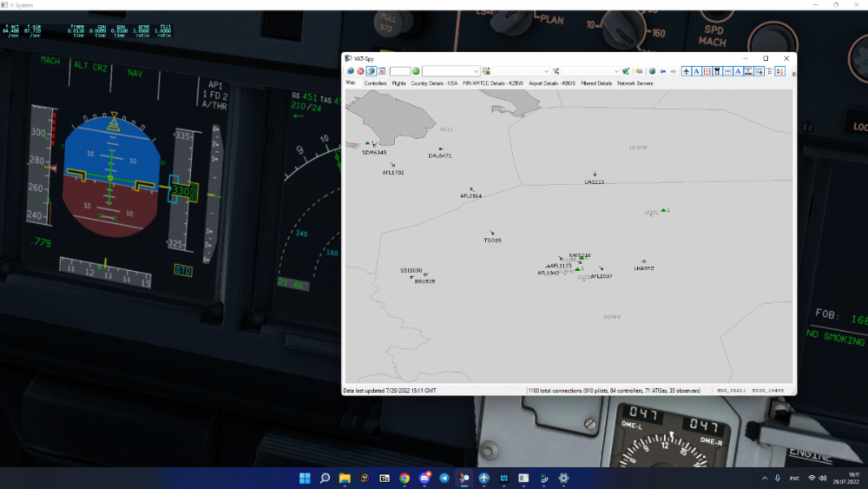
Task: Click the green go button beside the search box
Action: point(416,71)
